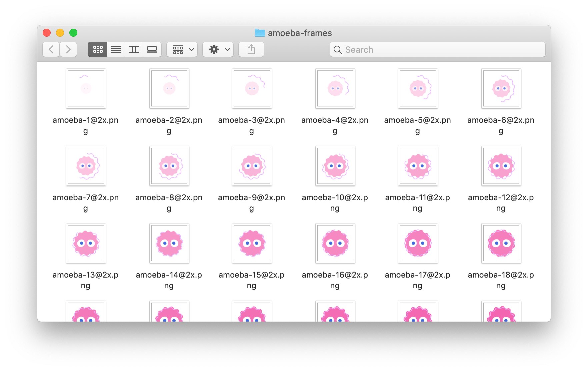Select the amoeba-7@2x.png thumbnail
The width and height of the screenshot is (588, 371).
coord(86,166)
